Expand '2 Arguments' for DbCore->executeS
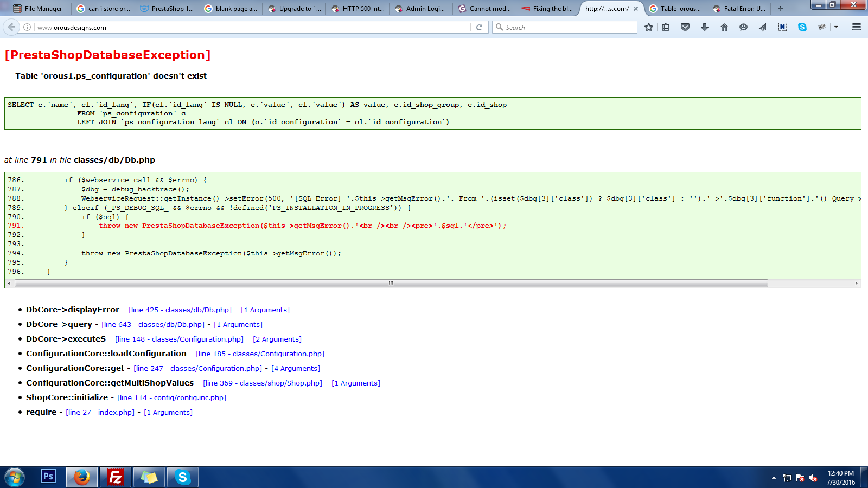 (x=277, y=339)
